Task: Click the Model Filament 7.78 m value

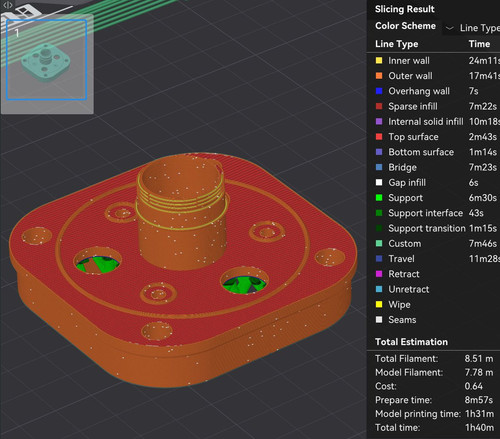Action: [479, 372]
